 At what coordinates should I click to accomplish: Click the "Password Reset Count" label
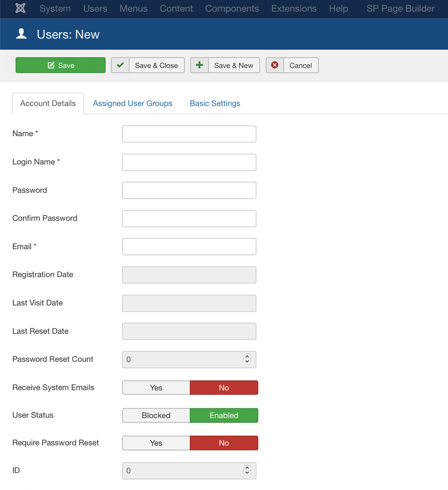point(53,359)
